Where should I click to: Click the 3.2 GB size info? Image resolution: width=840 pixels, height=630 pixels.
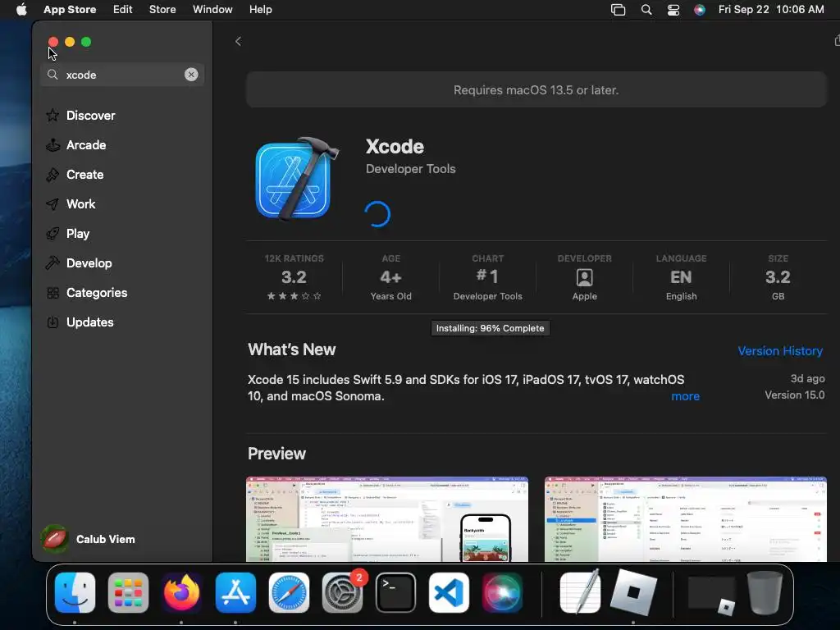pos(778,277)
